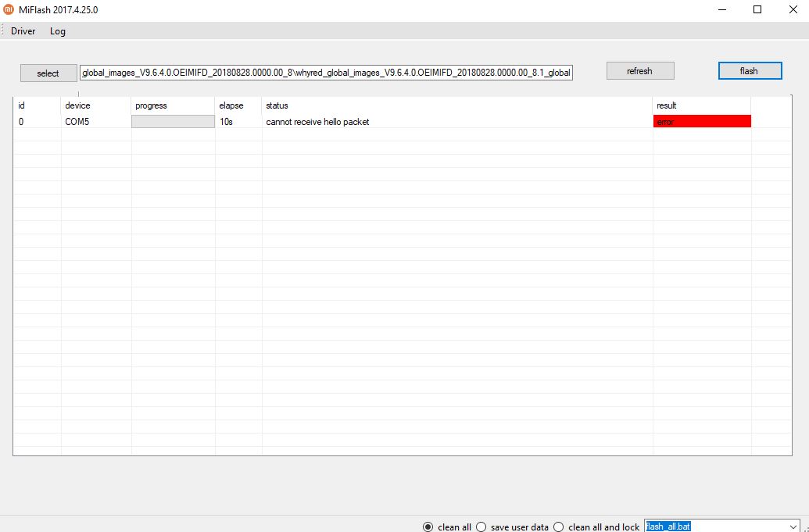Open the Log menu
The image size is (809, 532).
click(58, 31)
